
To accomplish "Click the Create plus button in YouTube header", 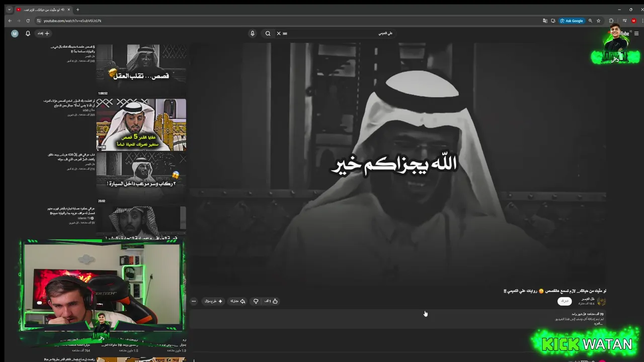I will [43, 33].
